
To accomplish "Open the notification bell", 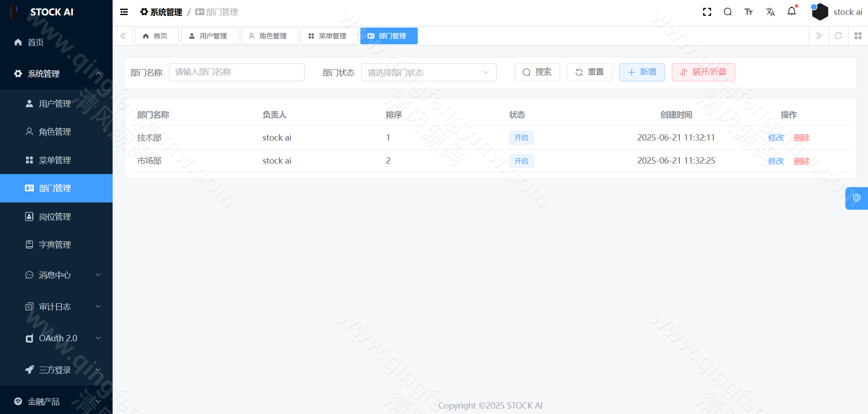I will pyautogui.click(x=792, y=12).
